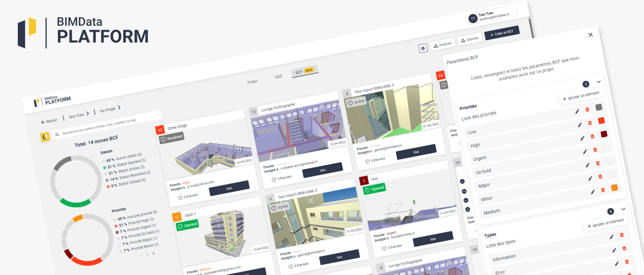Delete the Error type trash icon
Viewport: 644px width, 275px height.
tap(624, 248)
